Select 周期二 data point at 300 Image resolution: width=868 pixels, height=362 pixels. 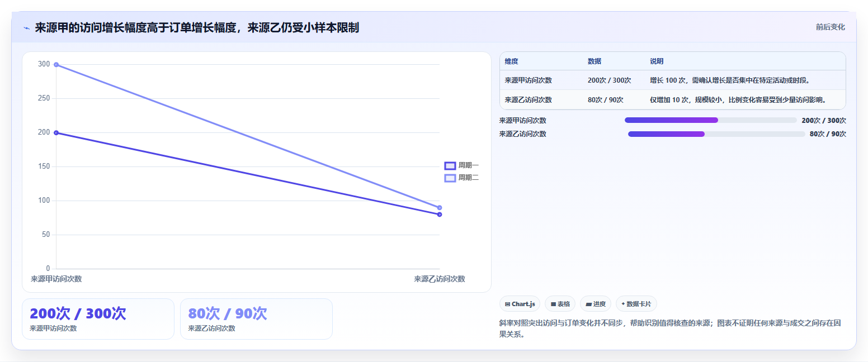click(56, 65)
